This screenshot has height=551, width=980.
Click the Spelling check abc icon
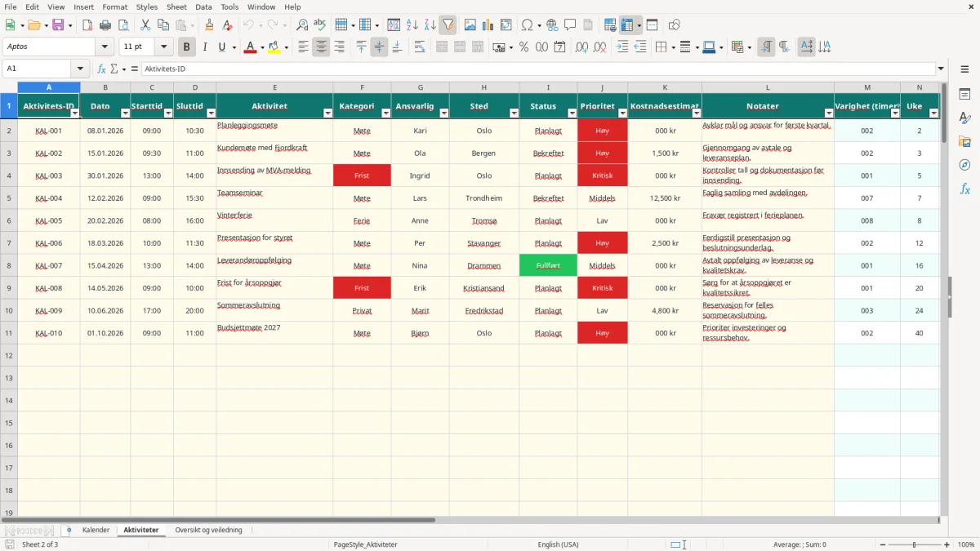pos(320,25)
